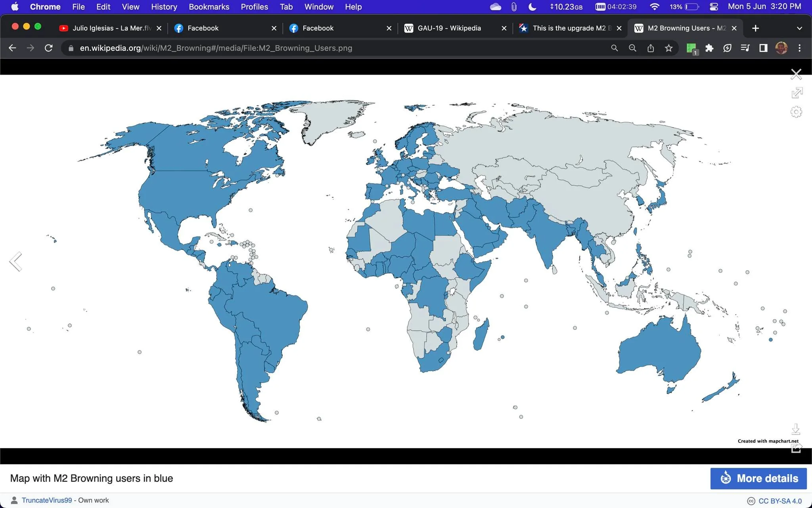The width and height of the screenshot is (812, 508).
Task: Close the GAU-19 - Wikipedia tab
Action: coord(504,28)
